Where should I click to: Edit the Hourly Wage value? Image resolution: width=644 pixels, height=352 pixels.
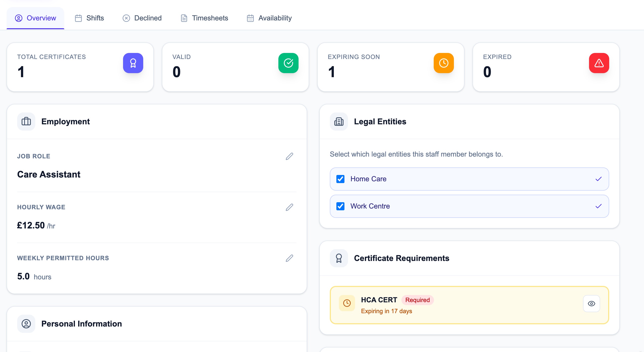click(289, 207)
